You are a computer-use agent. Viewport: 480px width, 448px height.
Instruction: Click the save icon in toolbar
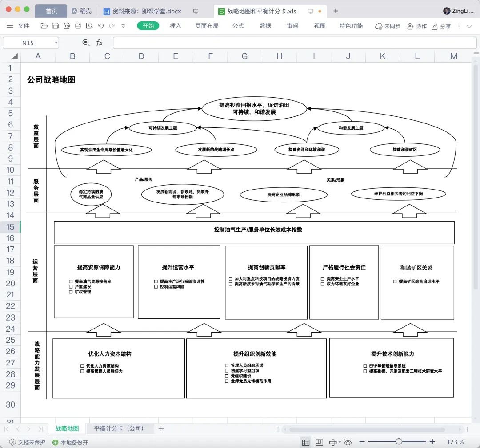click(x=55, y=26)
